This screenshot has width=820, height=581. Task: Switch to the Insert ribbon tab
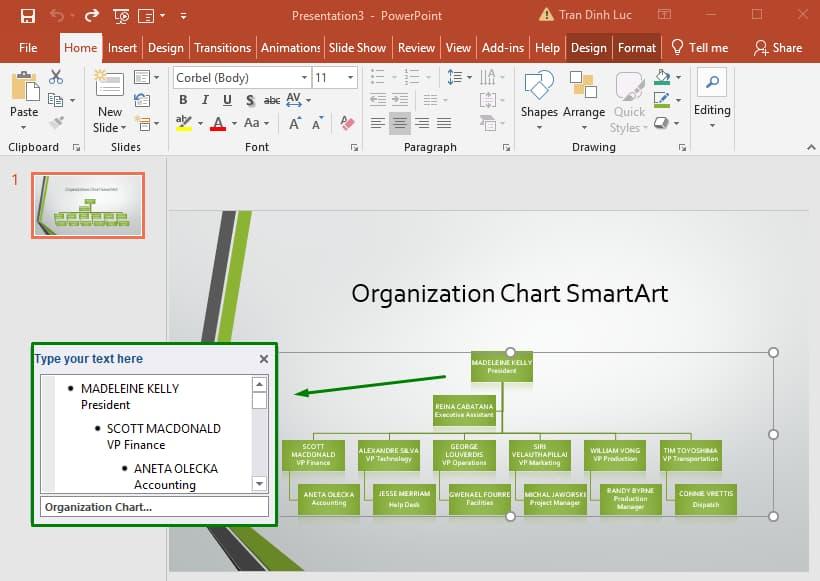pos(122,47)
